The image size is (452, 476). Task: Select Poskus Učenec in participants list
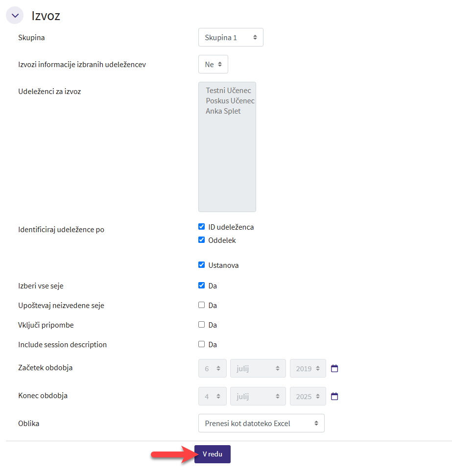230,101
